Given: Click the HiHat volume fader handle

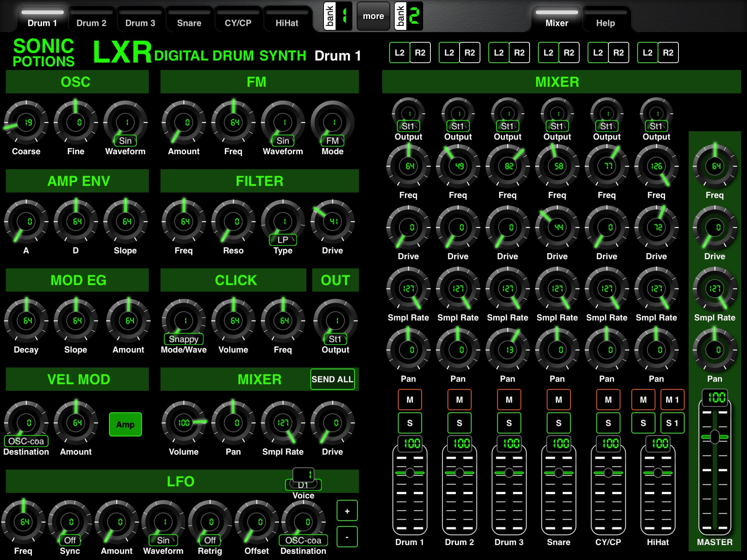Looking at the screenshot, I should point(658,473).
